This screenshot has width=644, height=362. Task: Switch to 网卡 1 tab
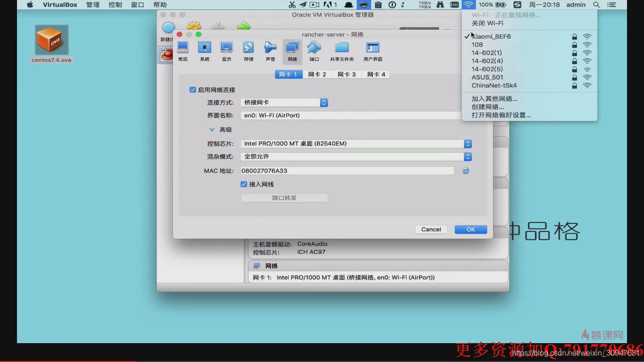click(289, 74)
